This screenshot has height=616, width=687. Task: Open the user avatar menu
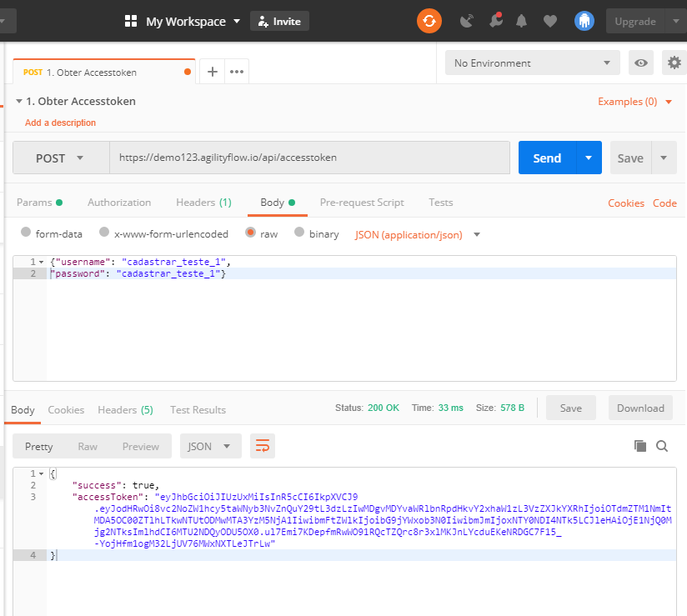(584, 21)
